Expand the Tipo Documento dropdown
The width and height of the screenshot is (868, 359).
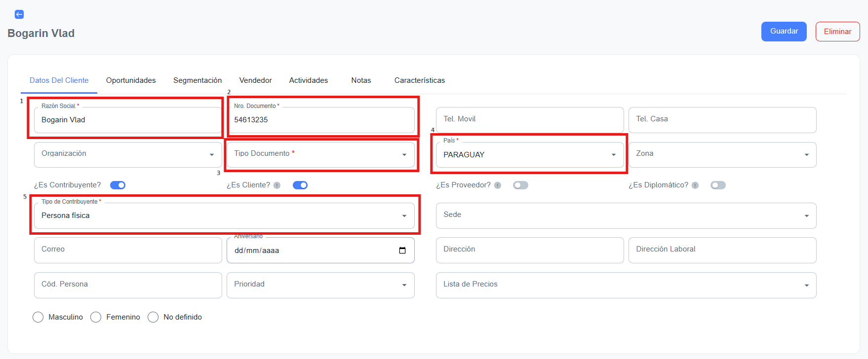click(x=320, y=155)
